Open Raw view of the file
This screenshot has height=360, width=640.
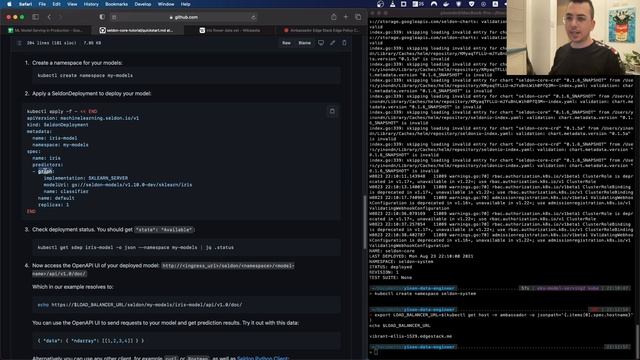click(287, 43)
